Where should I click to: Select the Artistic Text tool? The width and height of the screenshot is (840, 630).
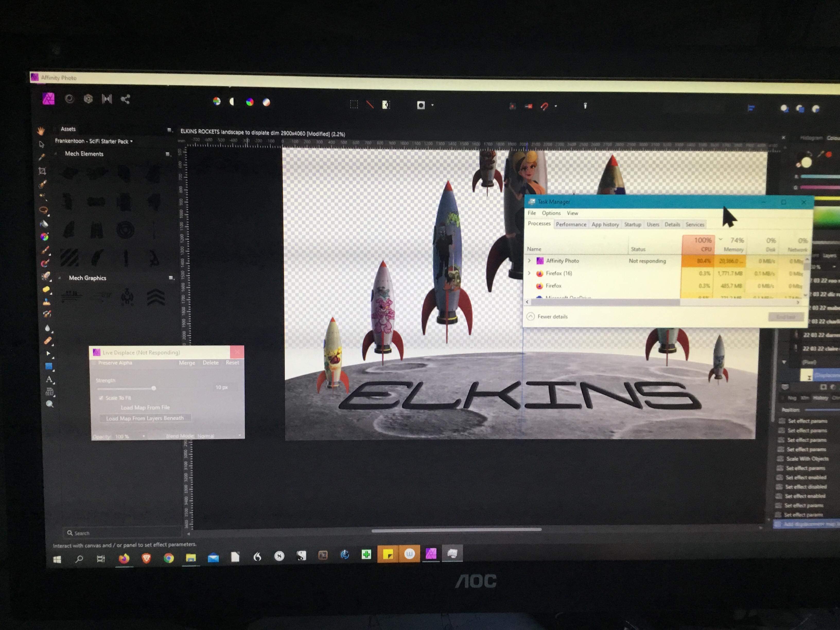(x=49, y=379)
